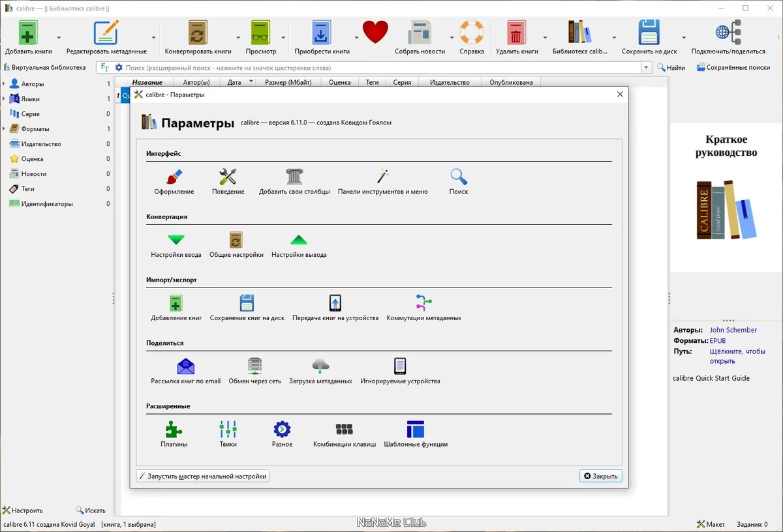Open dropdown arrow next to Добавить книги
The image size is (783, 532).
coord(59,38)
